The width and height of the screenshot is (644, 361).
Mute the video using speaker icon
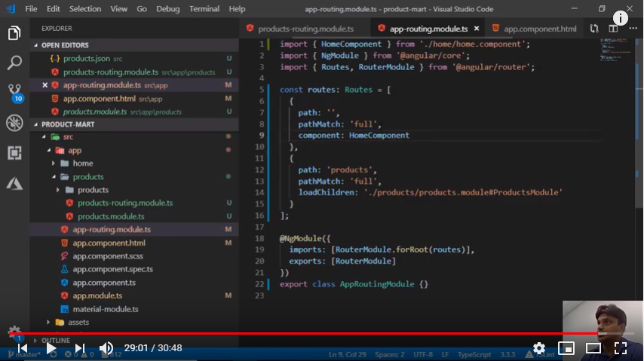pos(106,347)
